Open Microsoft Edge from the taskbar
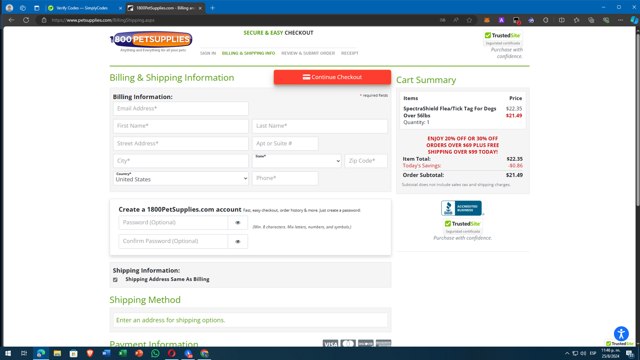The image size is (640, 360). click(x=41, y=353)
